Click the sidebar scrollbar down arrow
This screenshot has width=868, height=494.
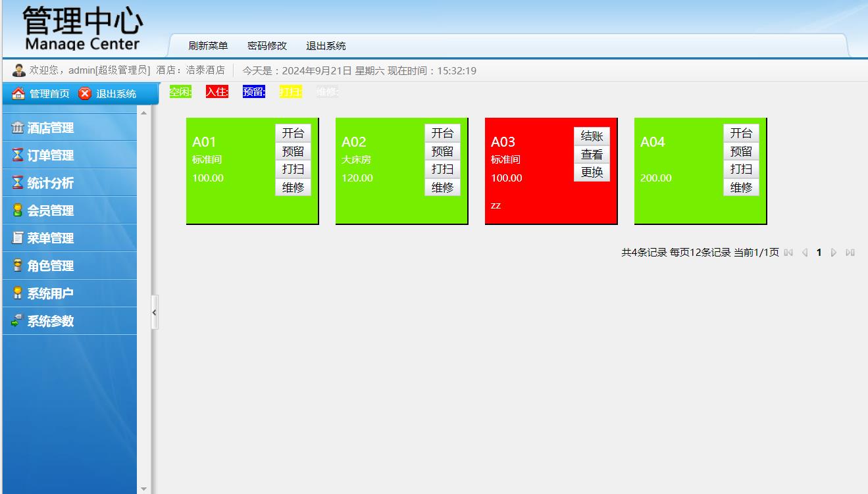click(x=144, y=489)
